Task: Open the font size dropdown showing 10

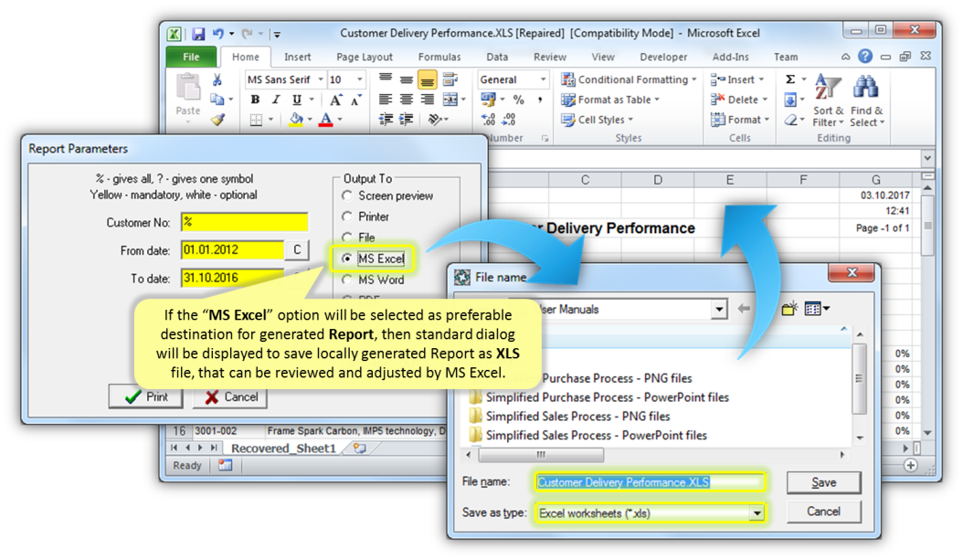Action: point(360,79)
